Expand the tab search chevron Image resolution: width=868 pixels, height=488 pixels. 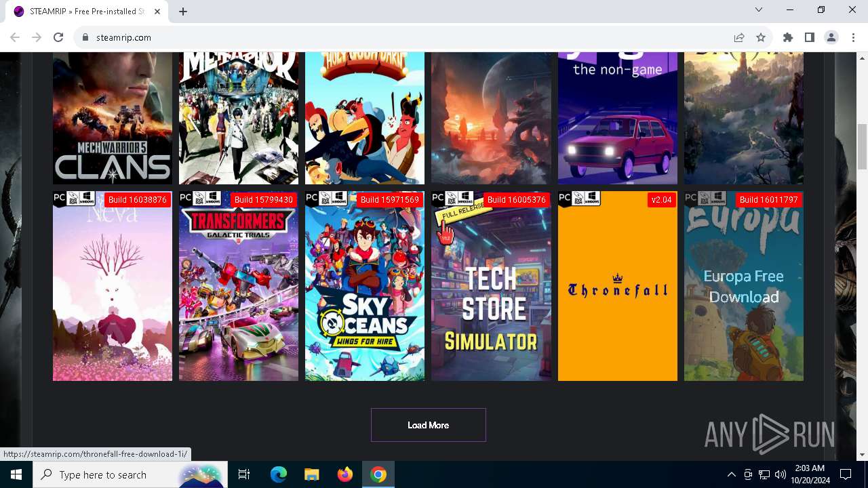coord(759,9)
